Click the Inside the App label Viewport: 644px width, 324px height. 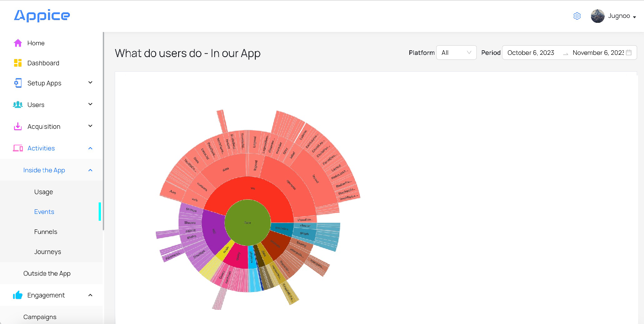coord(44,170)
